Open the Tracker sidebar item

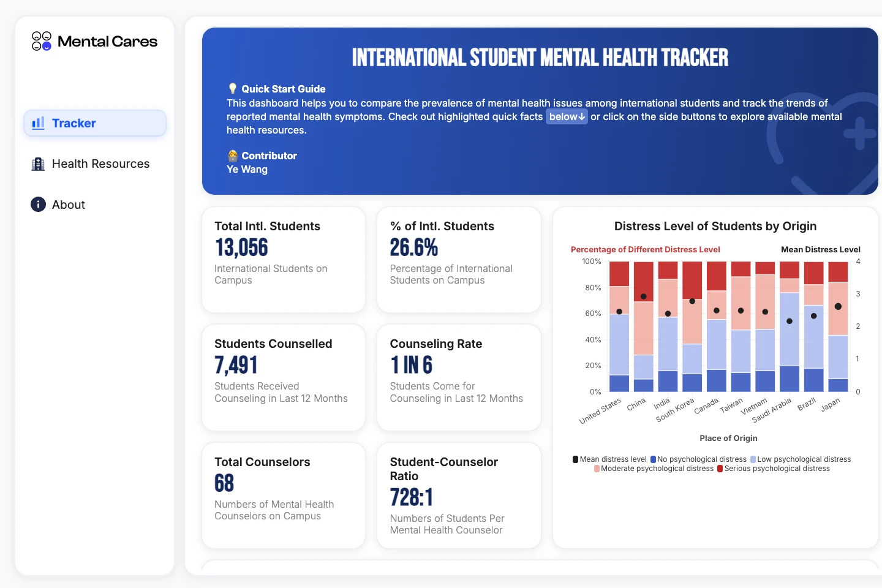pyautogui.click(x=95, y=123)
